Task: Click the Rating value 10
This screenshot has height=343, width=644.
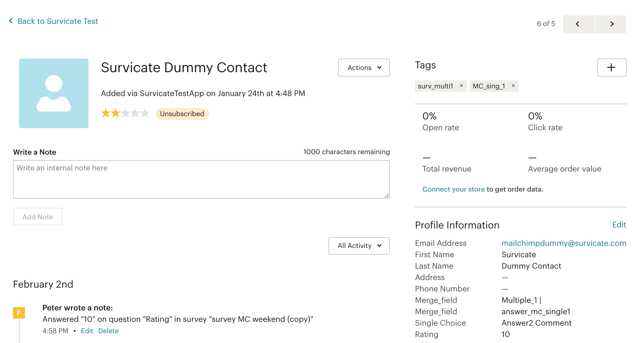Action: (x=506, y=334)
